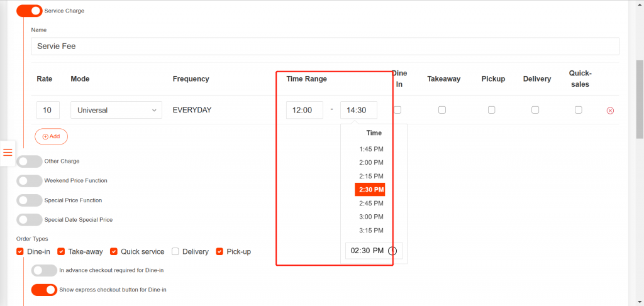Choose 2:00 PM in time list
The height and width of the screenshot is (306, 644).
coord(371,163)
